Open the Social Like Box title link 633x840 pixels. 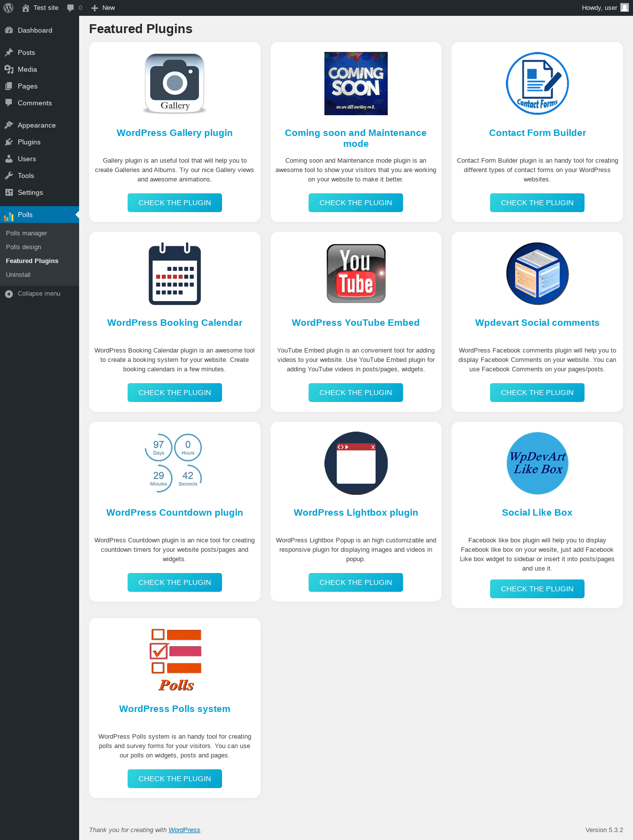(x=537, y=513)
